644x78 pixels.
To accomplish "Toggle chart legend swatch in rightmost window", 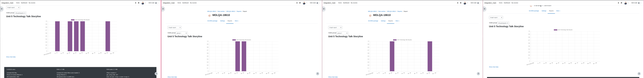I will (x=556, y=30).
